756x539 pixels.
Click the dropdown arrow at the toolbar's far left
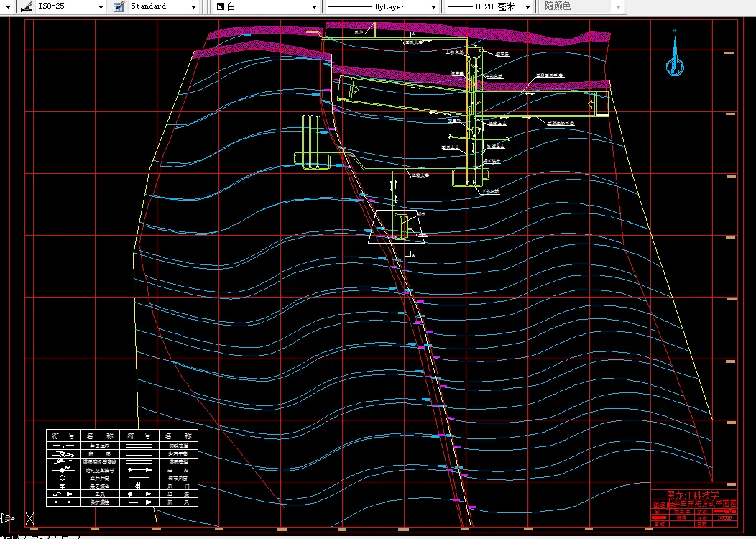coord(7,6)
